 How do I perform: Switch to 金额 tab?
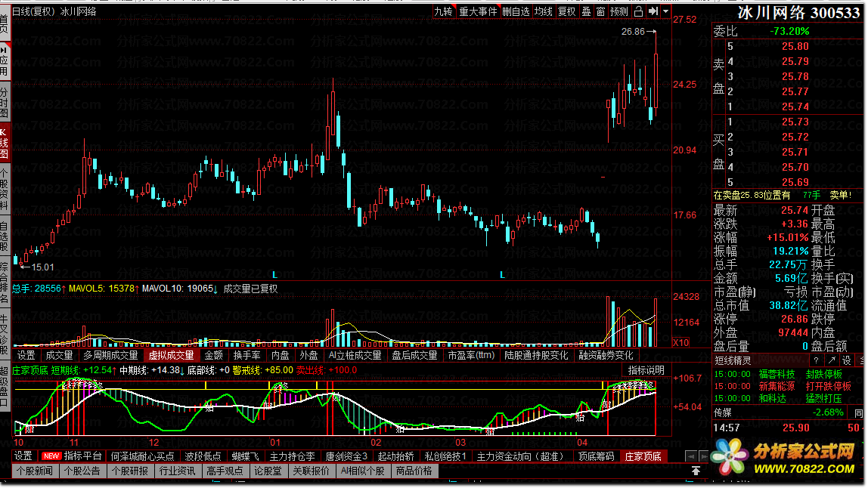pyautogui.click(x=214, y=355)
